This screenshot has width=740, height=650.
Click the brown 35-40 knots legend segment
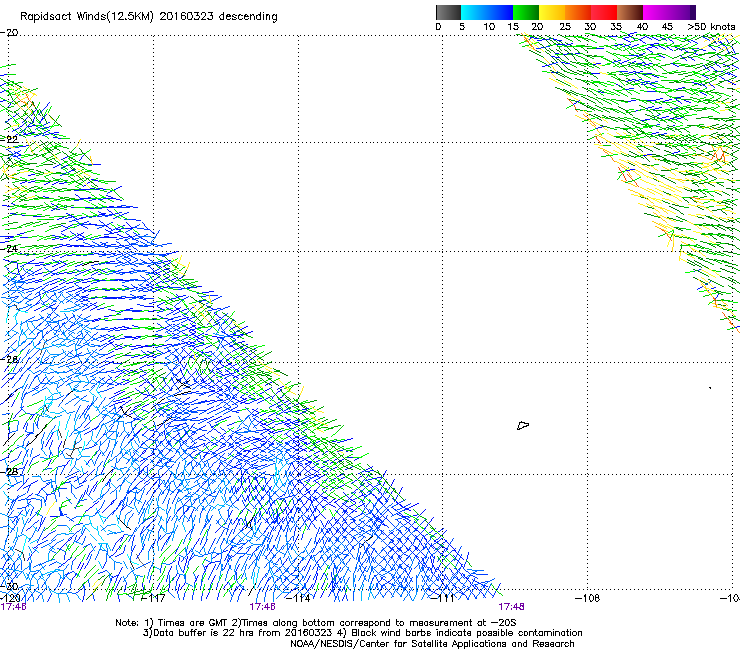click(630, 12)
